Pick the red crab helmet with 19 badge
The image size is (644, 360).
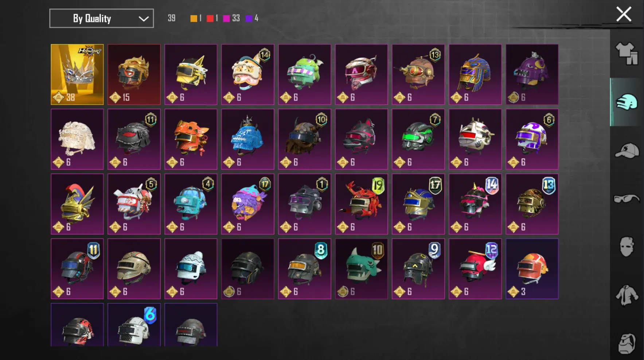[362, 204]
